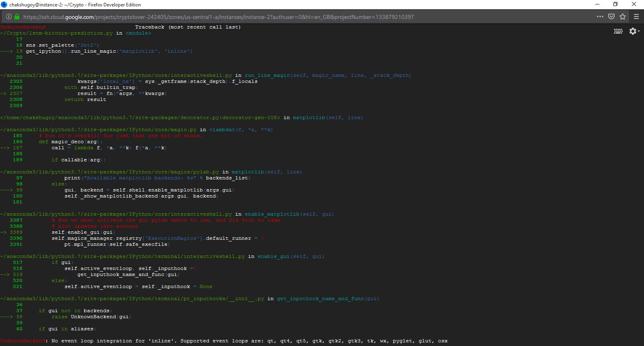Click the red 'UnknownBackend' text at top

pyautogui.click(x=23, y=27)
